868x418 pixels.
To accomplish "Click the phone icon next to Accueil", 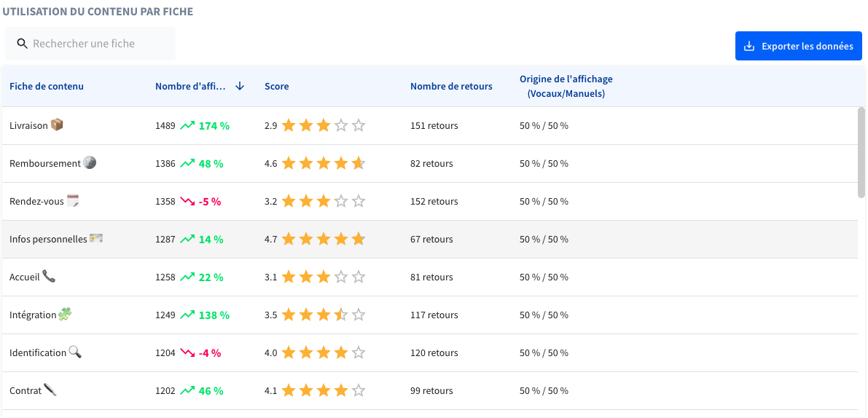I will (x=50, y=276).
